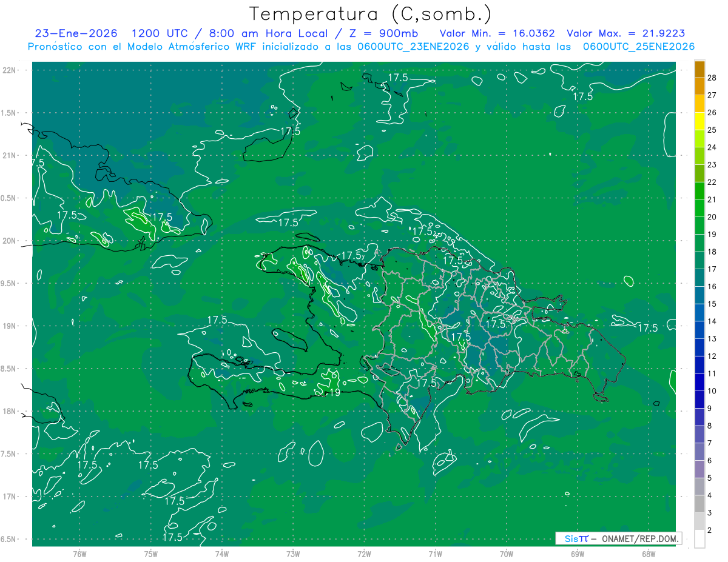This screenshot has height=562, width=728.
Task: Click legend scale value "5"
Action: [x=710, y=478]
